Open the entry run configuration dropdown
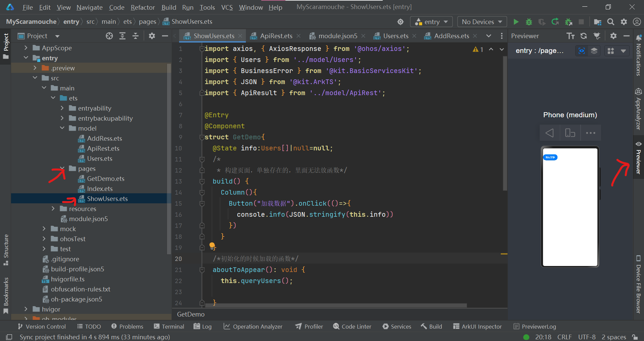The height and width of the screenshot is (341, 644). [x=431, y=22]
